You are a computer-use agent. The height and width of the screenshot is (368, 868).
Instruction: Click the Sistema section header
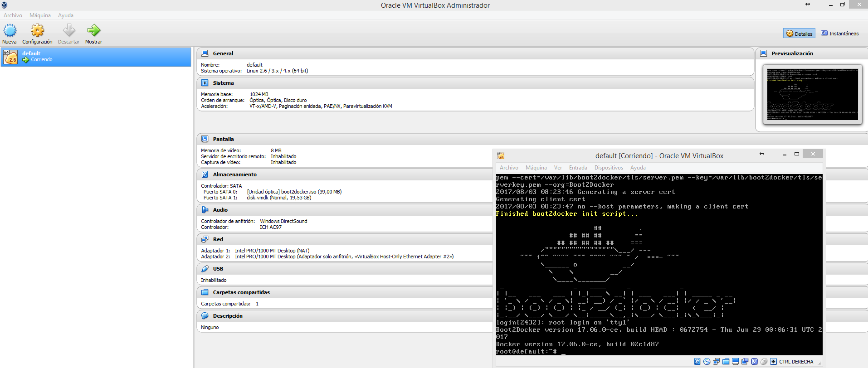tap(475, 83)
